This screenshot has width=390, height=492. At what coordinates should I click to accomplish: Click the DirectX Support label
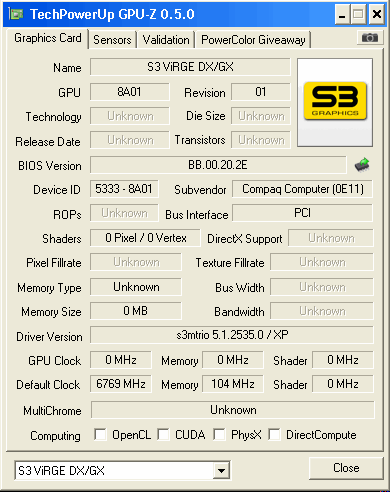[x=245, y=239]
